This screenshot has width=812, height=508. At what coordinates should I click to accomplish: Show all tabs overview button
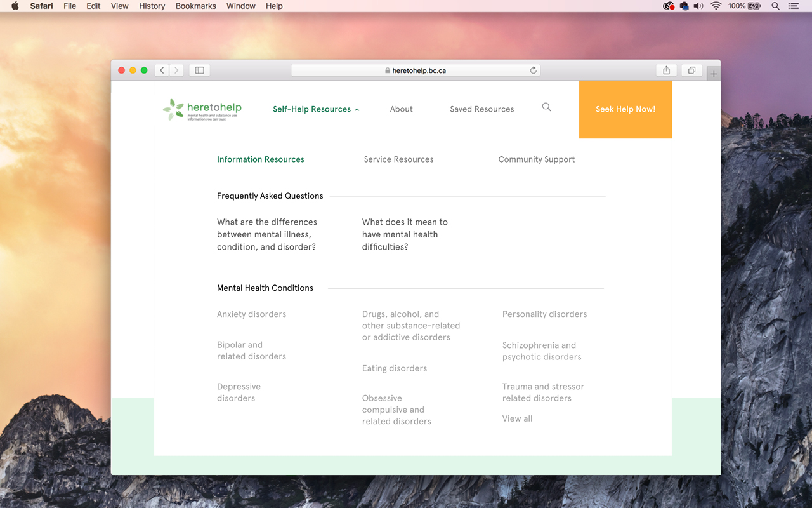tap(691, 70)
